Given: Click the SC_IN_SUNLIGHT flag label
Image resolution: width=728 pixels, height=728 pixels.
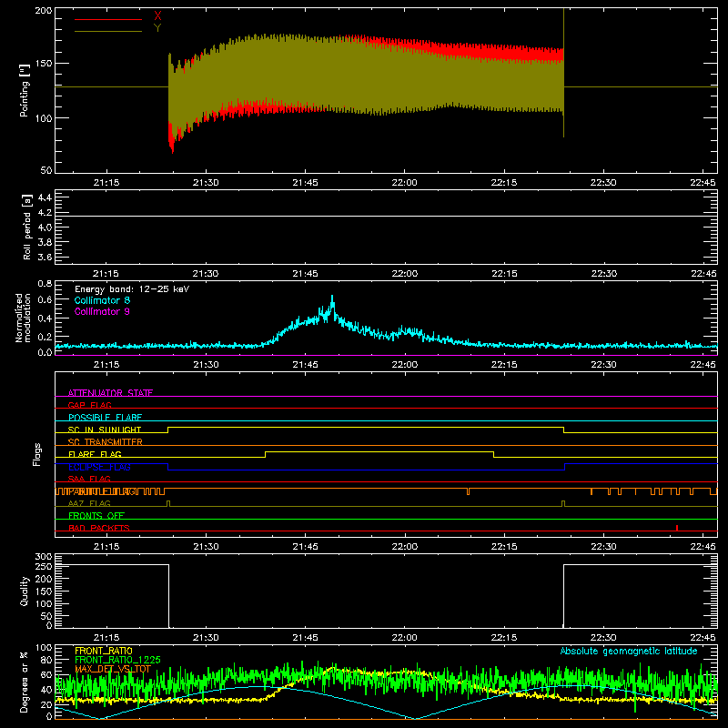Looking at the screenshot, I should [105, 430].
